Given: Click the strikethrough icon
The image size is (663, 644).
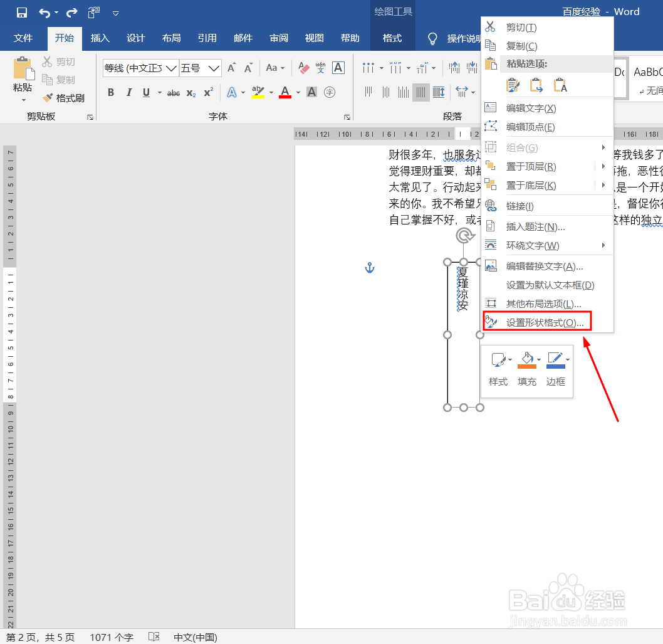Looking at the screenshot, I should point(173,92).
